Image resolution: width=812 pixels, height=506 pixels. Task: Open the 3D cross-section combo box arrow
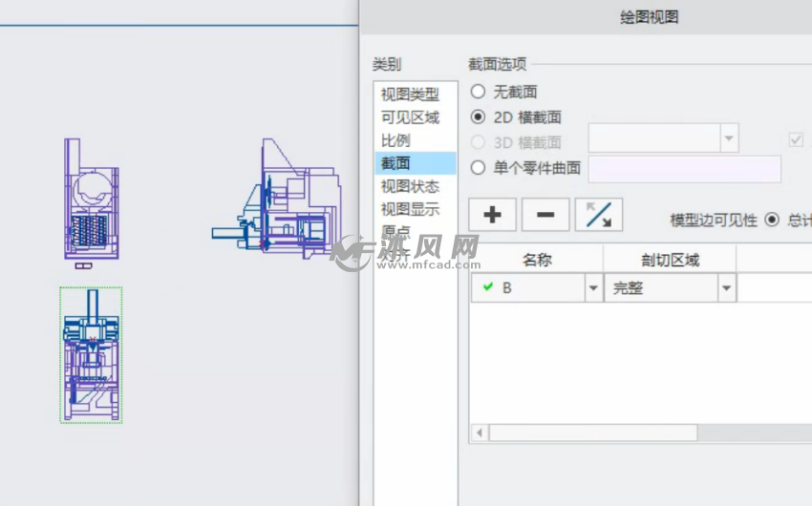(729, 138)
